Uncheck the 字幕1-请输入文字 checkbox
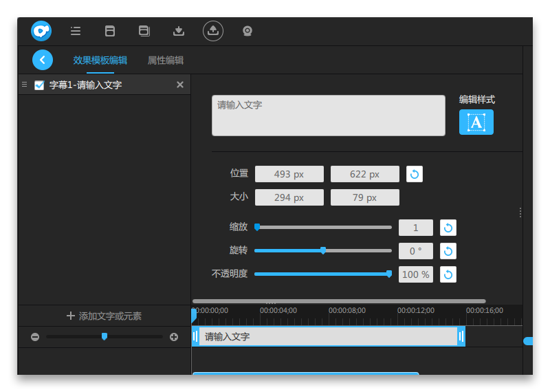550x392 pixels. [x=39, y=85]
